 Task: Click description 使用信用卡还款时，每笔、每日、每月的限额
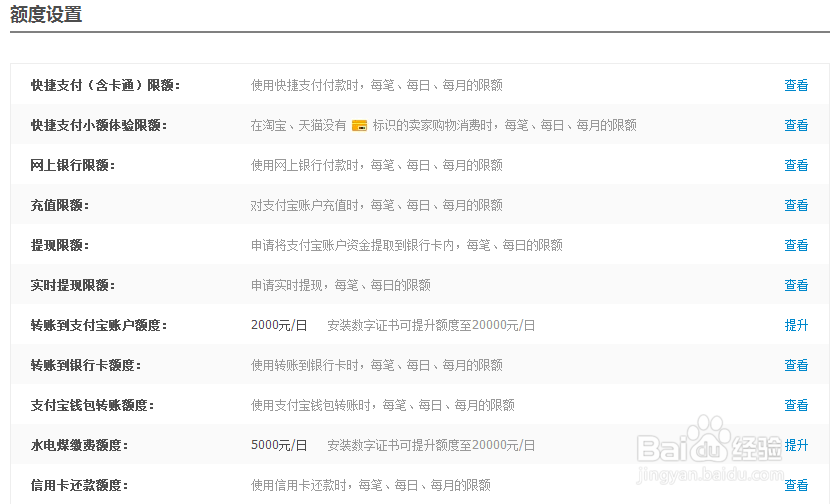pyautogui.click(x=370, y=485)
